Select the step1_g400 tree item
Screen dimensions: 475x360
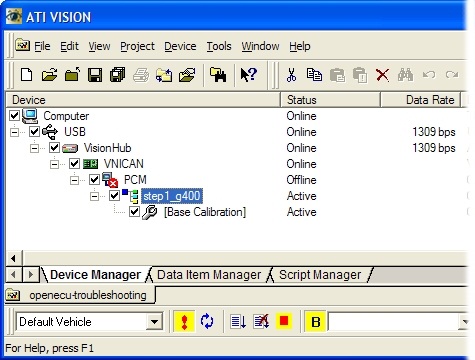pos(172,196)
